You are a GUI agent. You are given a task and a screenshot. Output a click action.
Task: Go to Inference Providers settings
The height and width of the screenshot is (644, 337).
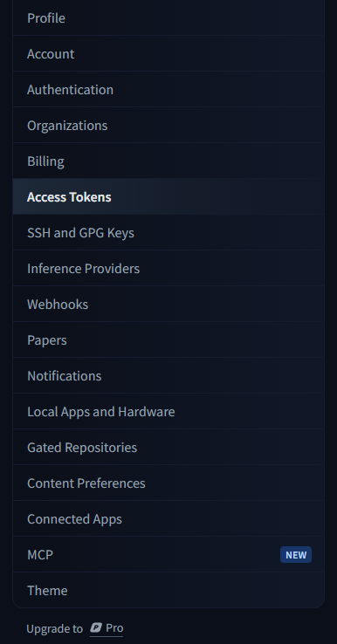168,268
